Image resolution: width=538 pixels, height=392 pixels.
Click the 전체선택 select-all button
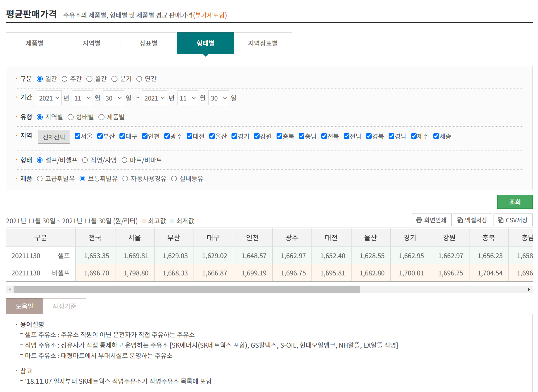[x=54, y=137]
